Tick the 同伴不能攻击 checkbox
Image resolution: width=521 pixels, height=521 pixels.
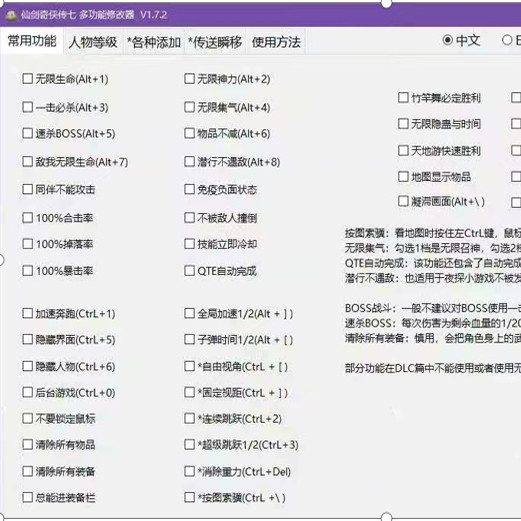pos(27,189)
